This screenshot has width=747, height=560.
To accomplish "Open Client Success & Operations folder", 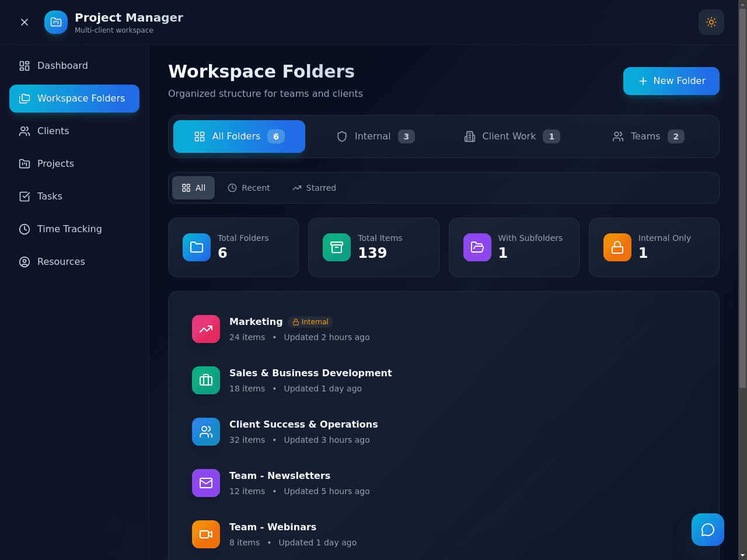I will (303, 424).
